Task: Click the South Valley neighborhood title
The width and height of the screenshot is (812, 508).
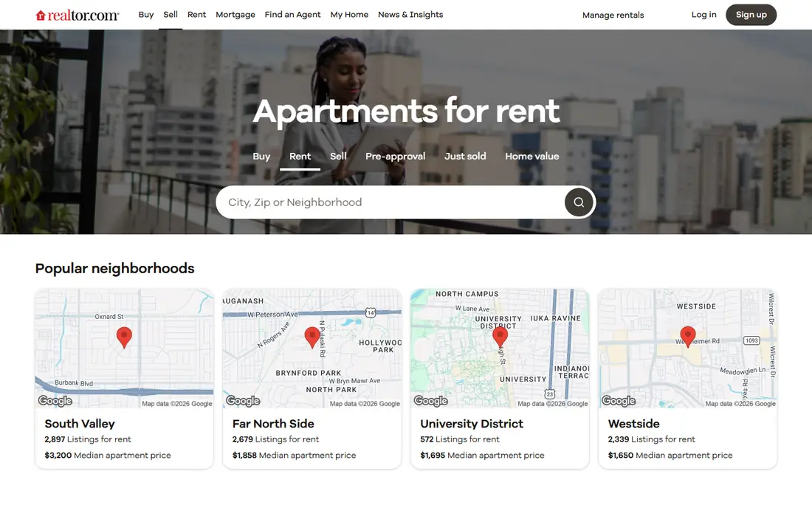Action: tap(80, 424)
